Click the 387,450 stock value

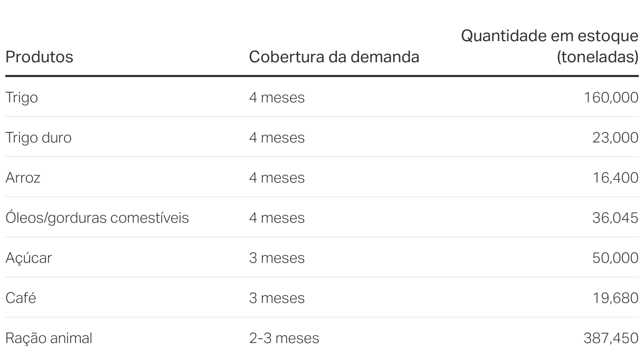611,338
